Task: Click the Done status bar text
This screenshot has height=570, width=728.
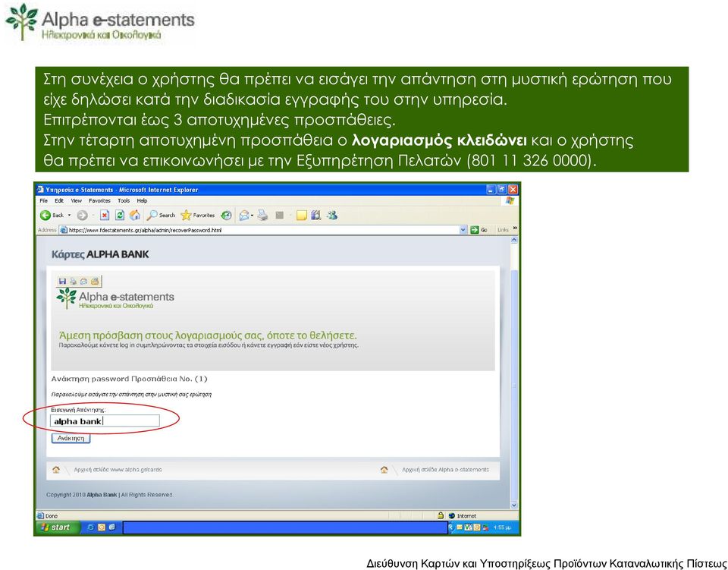Action: 51,515
